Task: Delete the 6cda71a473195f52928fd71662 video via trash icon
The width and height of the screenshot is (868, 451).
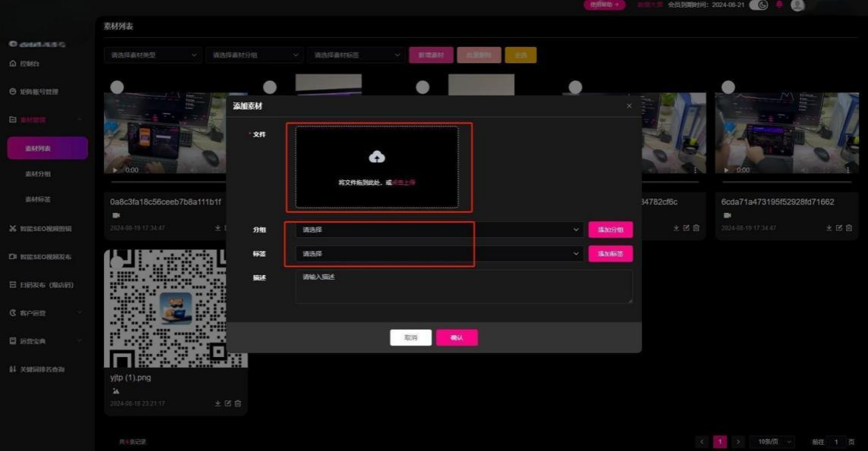Action: point(849,228)
